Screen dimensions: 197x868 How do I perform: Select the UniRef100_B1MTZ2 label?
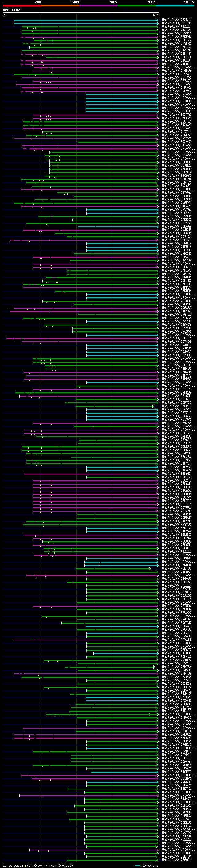(x=176, y=40)
